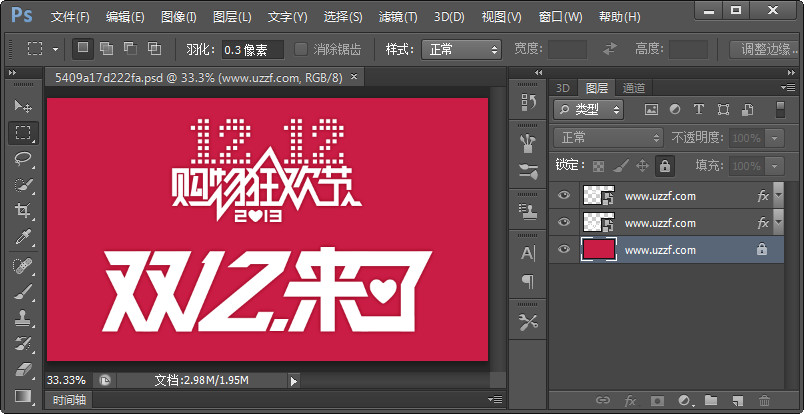Open the collapsed Brush panel icon
Screen dimensions: 804x414
tap(528, 171)
